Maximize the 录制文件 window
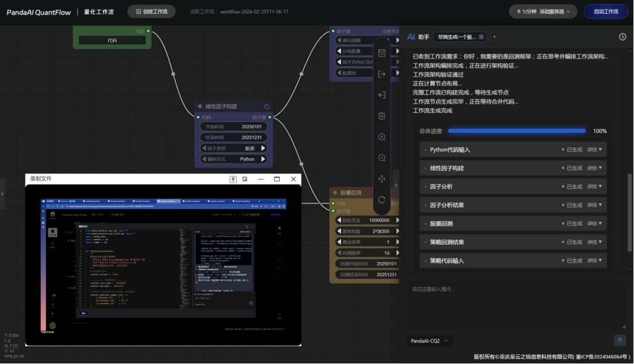 tap(277, 179)
